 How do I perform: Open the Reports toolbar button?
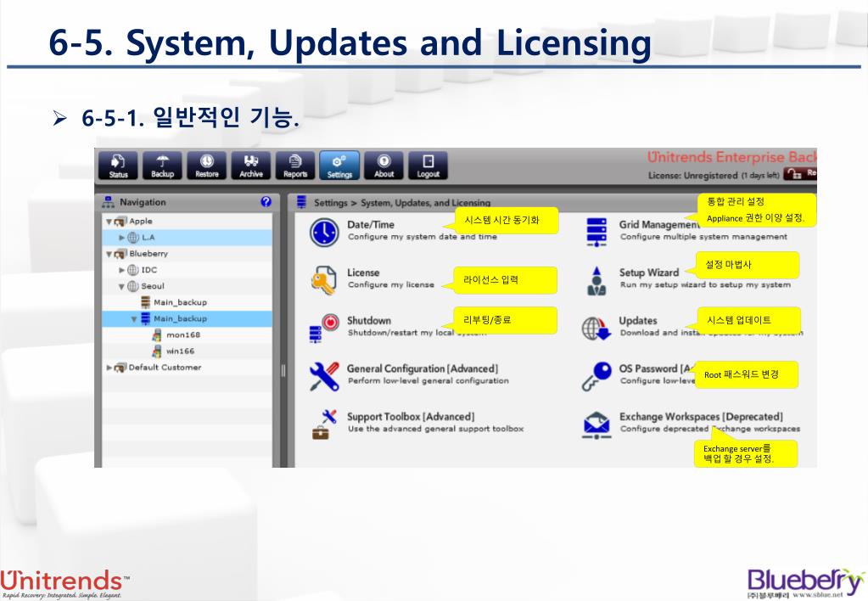pyautogui.click(x=295, y=166)
